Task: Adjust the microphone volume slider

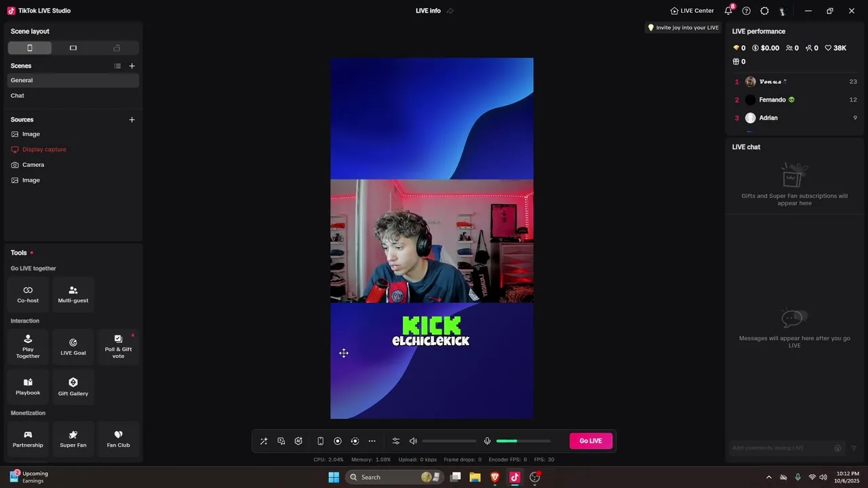Action: tap(524, 441)
